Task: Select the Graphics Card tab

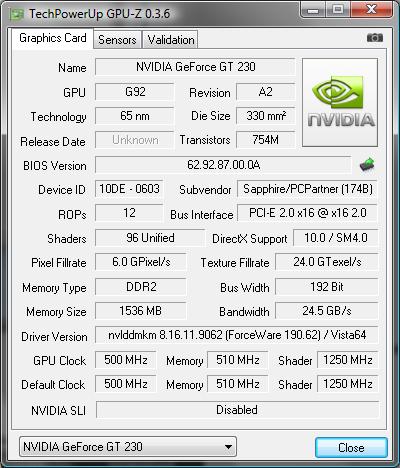Action: click(x=53, y=38)
